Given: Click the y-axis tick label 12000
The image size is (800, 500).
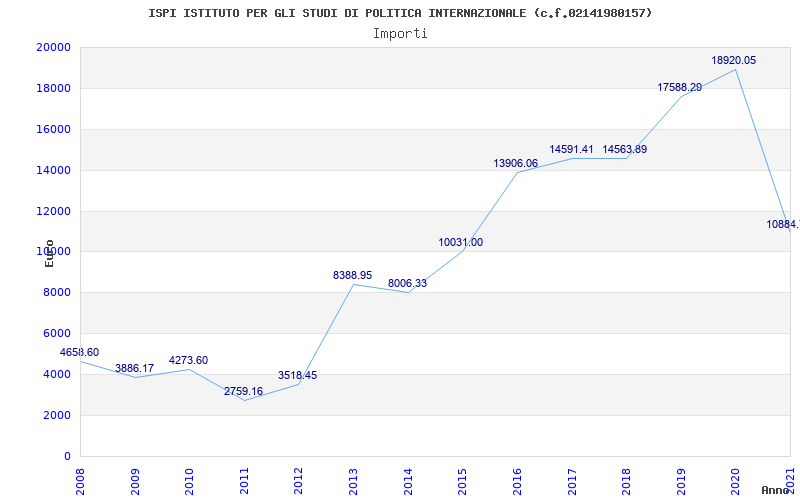Looking at the screenshot, I should pos(54,211).
